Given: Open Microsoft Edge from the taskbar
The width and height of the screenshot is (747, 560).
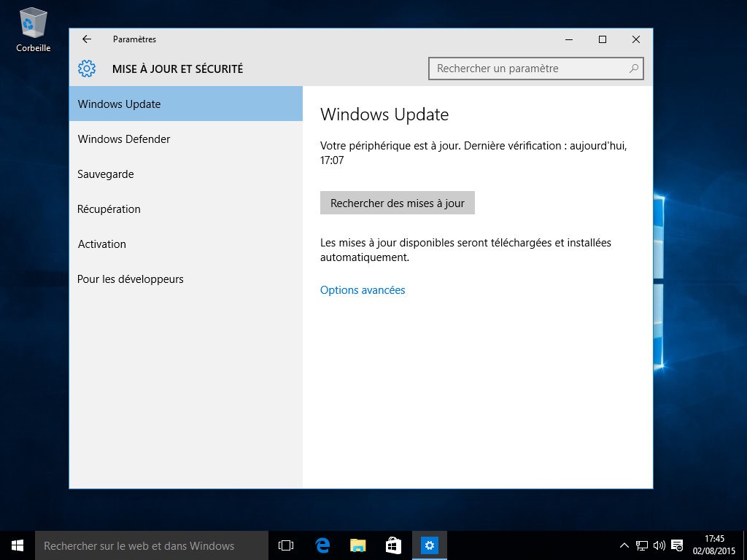Looking at the screenshot, I should [322, 545].
